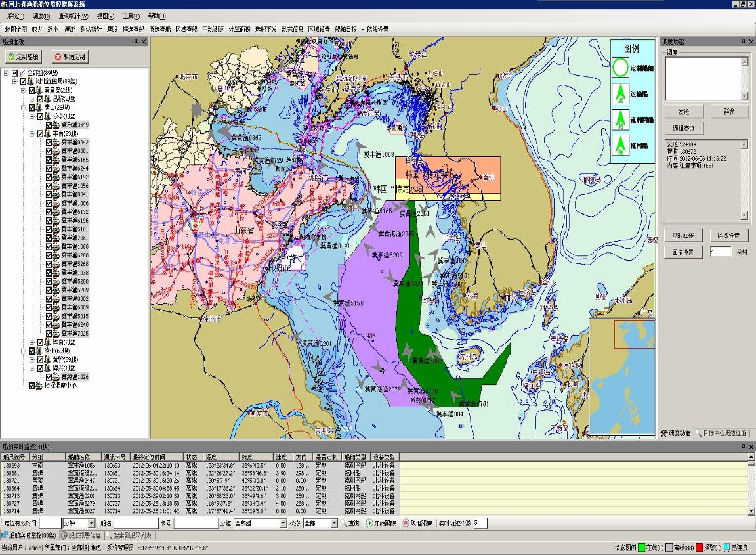Toggle the 全部组(89艘) root checkbox
The width and height of the screenshot is (756, 555).
tap(15, 72)
